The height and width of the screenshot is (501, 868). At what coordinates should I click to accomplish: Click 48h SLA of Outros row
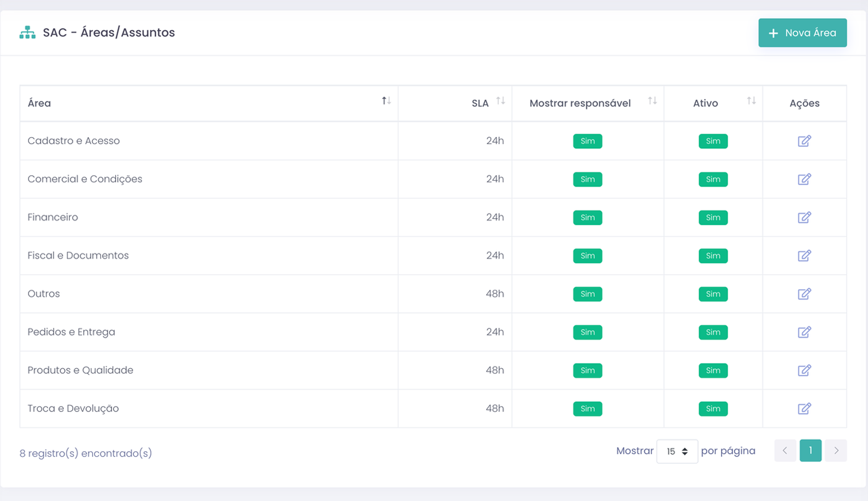click(x=495, y=293)
